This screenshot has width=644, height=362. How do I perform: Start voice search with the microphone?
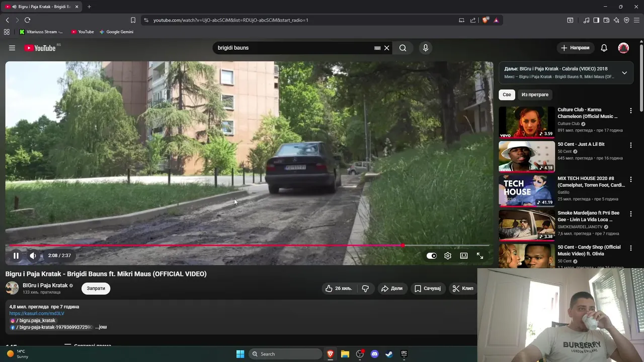click(426, 48)
